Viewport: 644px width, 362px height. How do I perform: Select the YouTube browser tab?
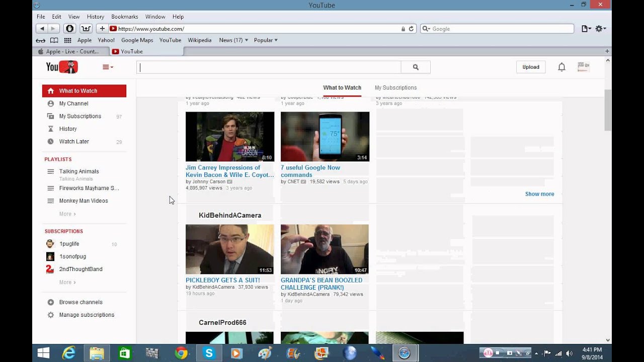click(146, 51)
